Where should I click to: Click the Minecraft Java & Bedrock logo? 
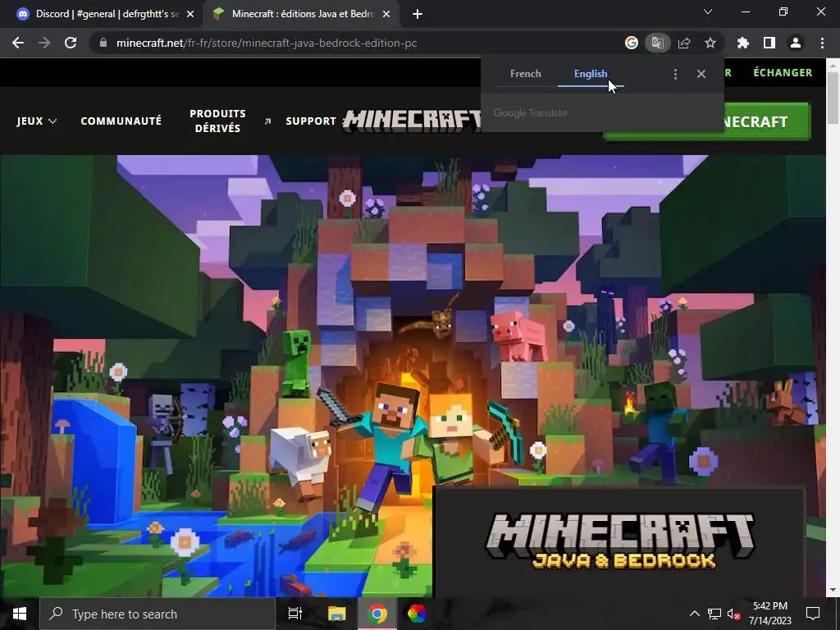coord(620,541)
